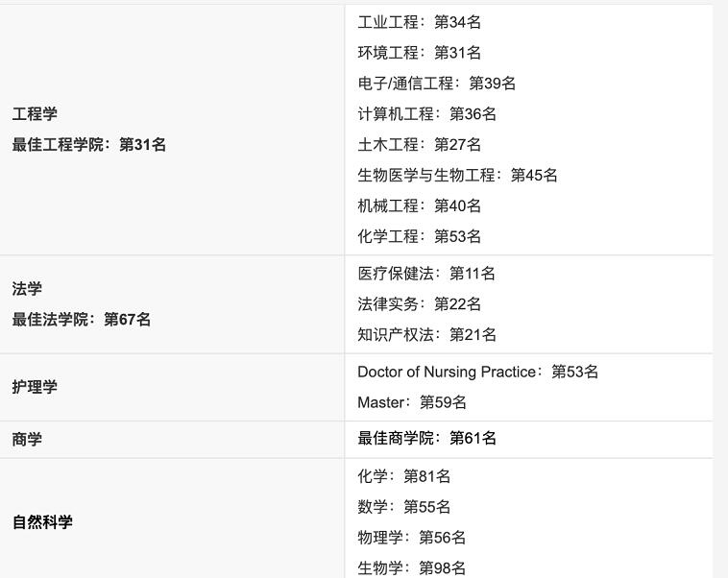Select the 数学 rank 55 entry
Image resolution: width=728 pixels, height=578 pixels.
403,507
